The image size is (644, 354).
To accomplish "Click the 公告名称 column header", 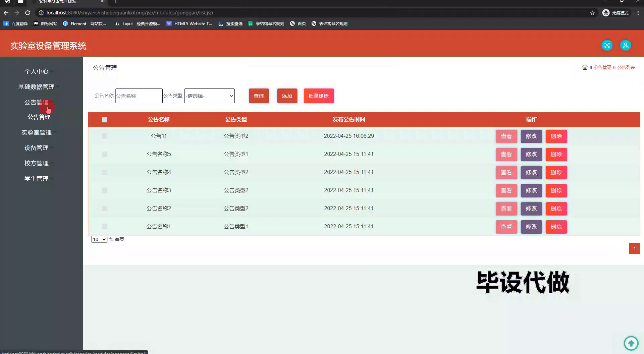I will (x=159, y=119).
